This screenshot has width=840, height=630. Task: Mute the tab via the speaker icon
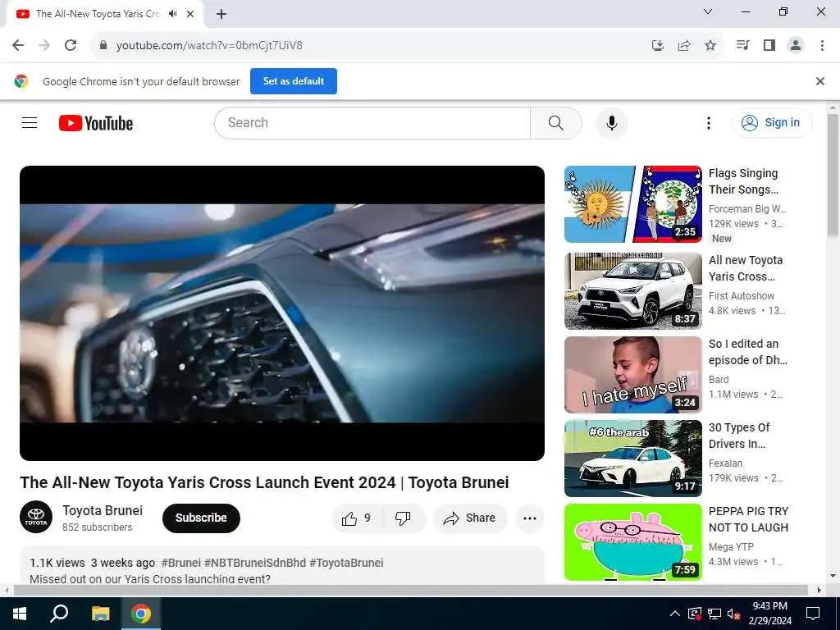click(x=172, y=14)
